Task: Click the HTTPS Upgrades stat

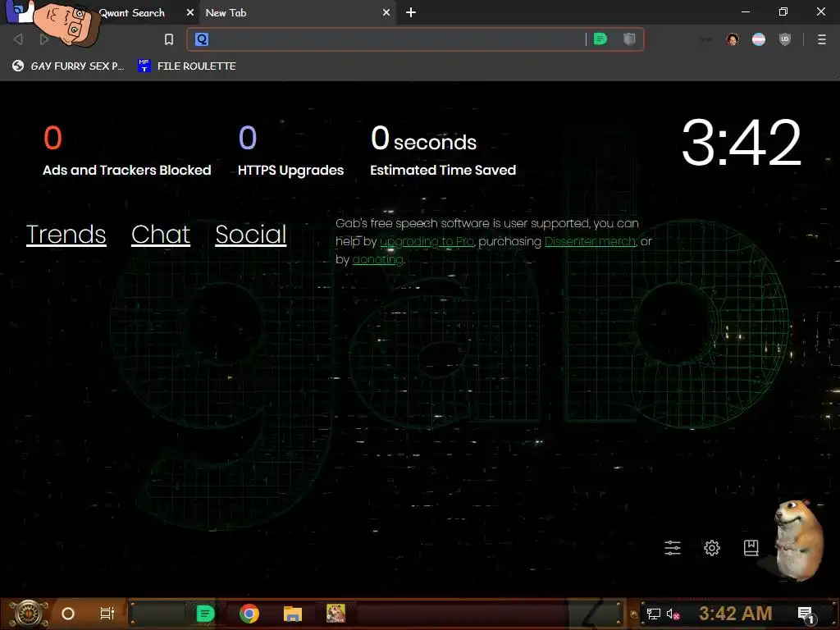Action: coord(290,151)
